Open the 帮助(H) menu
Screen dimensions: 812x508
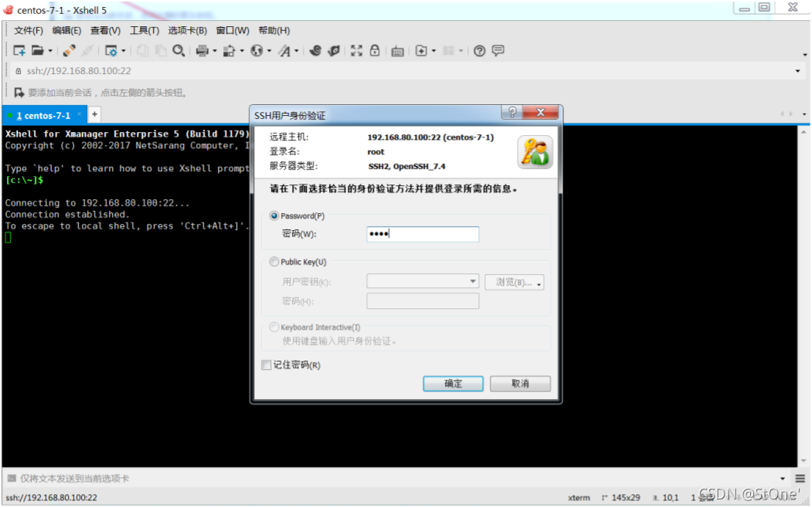[274, 31]
